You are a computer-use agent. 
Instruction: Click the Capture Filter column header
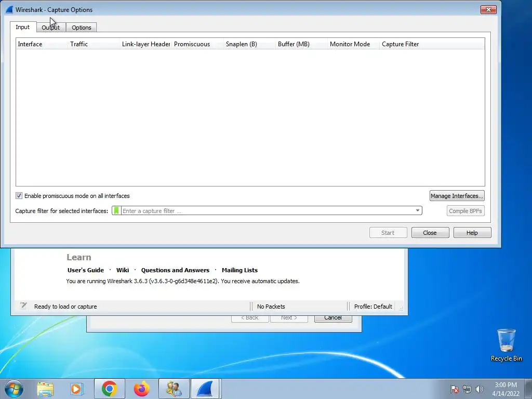[x=432, y=44]
